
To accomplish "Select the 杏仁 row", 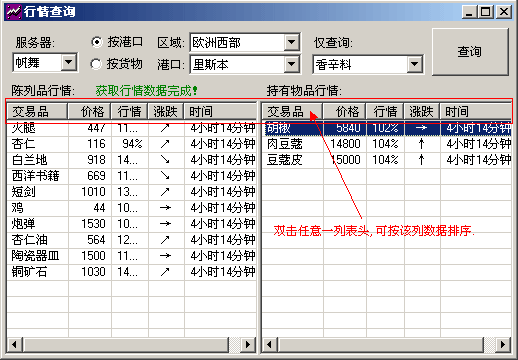I will tap(132, 144).
